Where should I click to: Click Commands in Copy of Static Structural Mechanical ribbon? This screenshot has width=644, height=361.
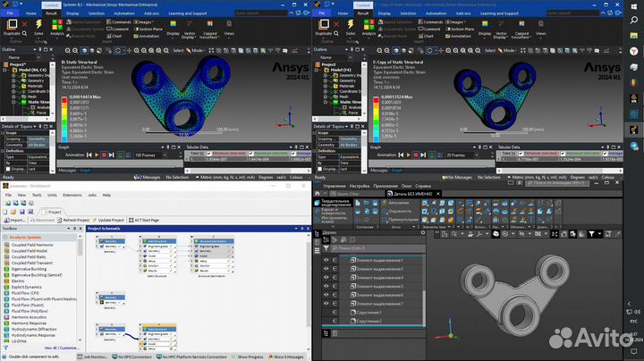pos(430,22)
